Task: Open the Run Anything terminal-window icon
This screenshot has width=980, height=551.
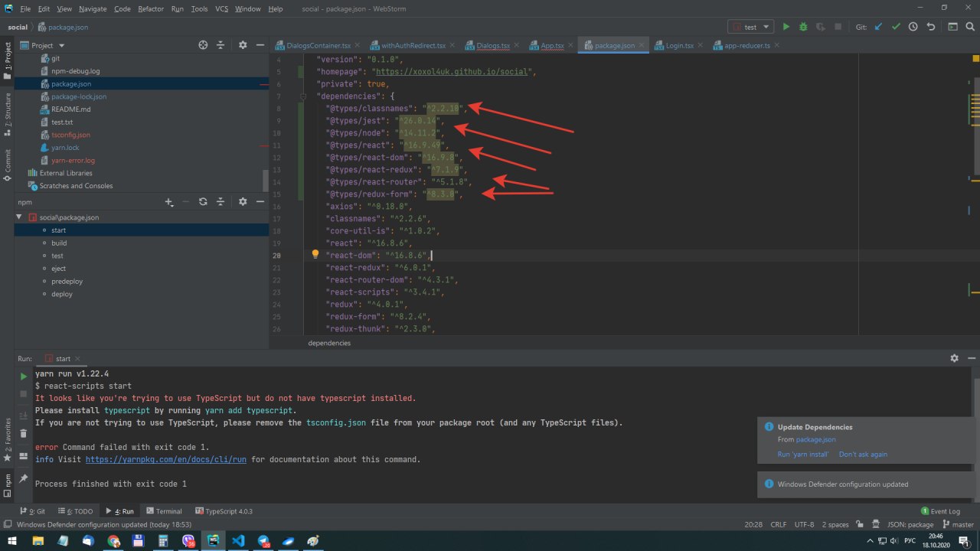Action: [952, 27]
